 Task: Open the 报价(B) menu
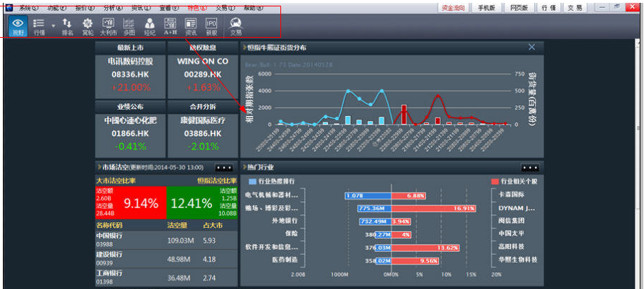[x=85, y=8]
